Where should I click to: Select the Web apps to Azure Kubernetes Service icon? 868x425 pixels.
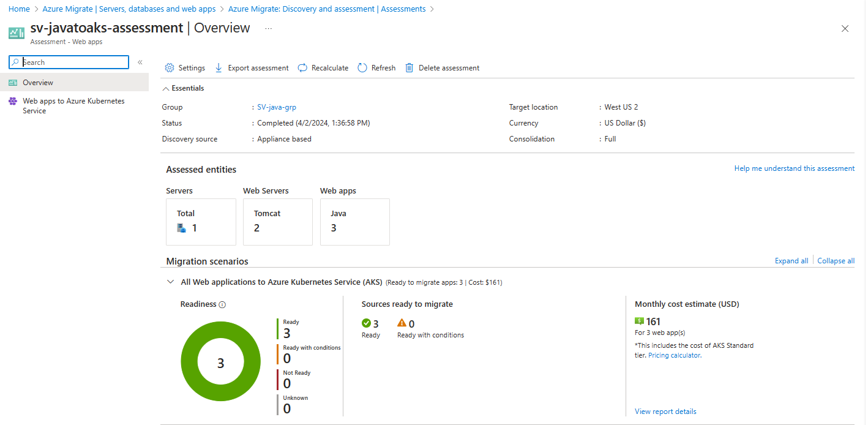coord(13,100)
